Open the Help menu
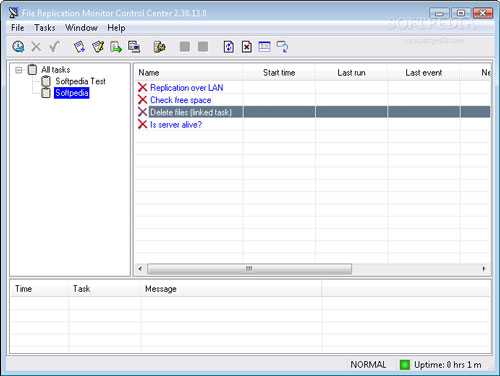This screenshot has height=376, width=500. click(x=116, y=28)
